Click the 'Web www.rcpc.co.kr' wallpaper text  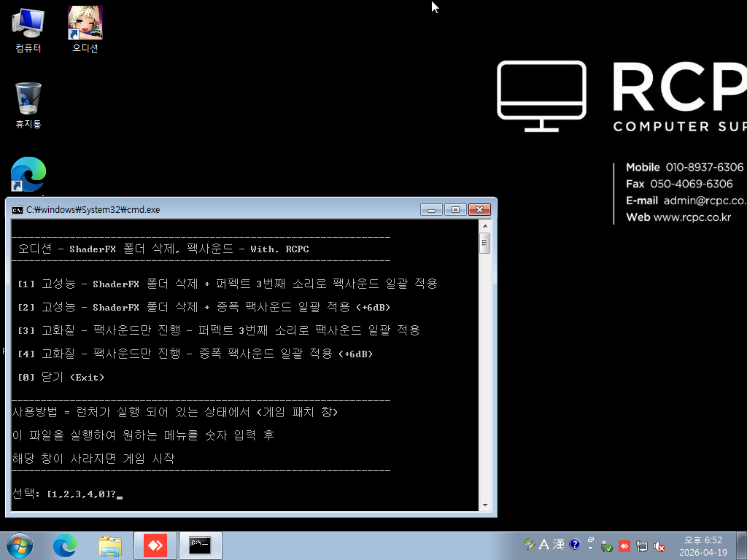[x=678, y=217]
